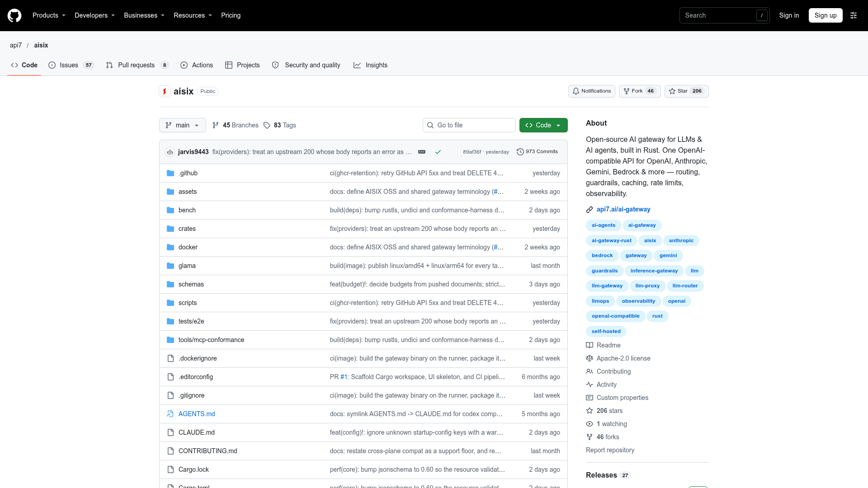Click the book icon next to Readme
The height and width of the screenshot is (488, 868).
tap(590, 345)
